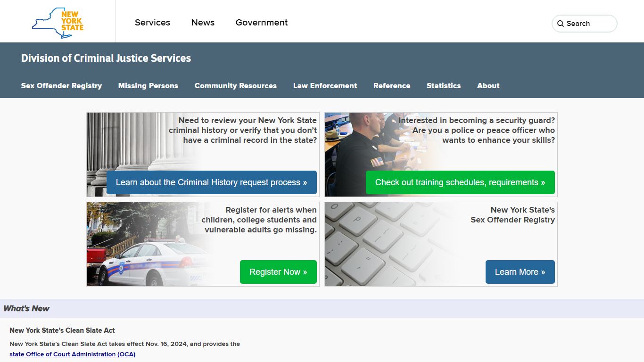This screenshot has width=644, height=362.
Task: Open the Community Resources nav item
Action: [x=236, y=86]
